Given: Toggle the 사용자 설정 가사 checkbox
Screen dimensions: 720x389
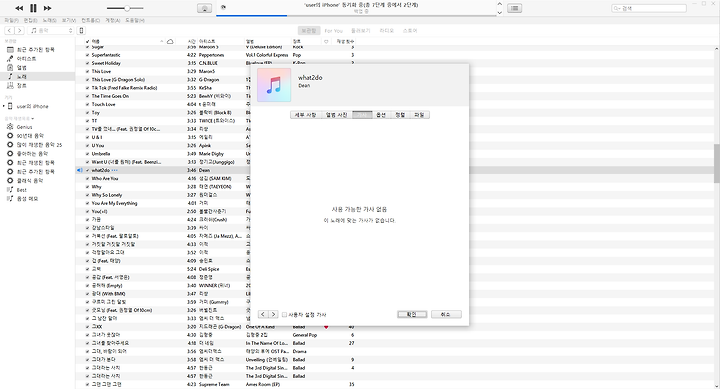Looking at the screenshot, I should pyautogui.click(x=284, y=315).
